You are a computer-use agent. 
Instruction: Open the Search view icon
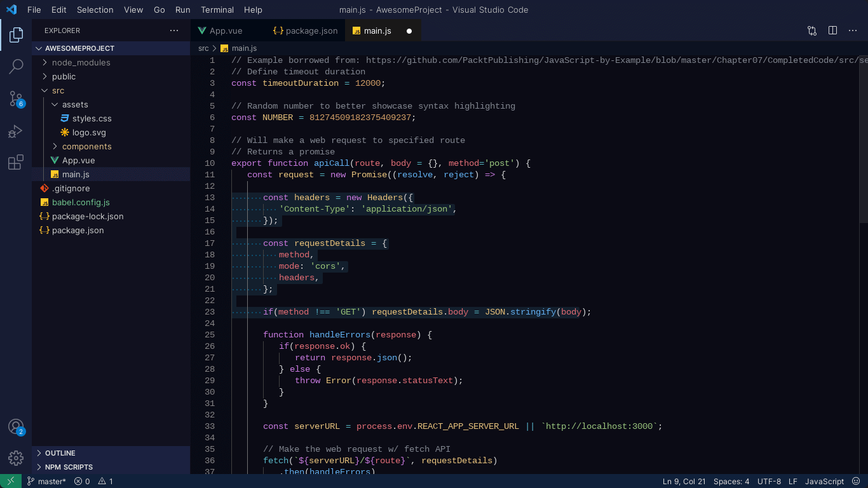(16, 66)
